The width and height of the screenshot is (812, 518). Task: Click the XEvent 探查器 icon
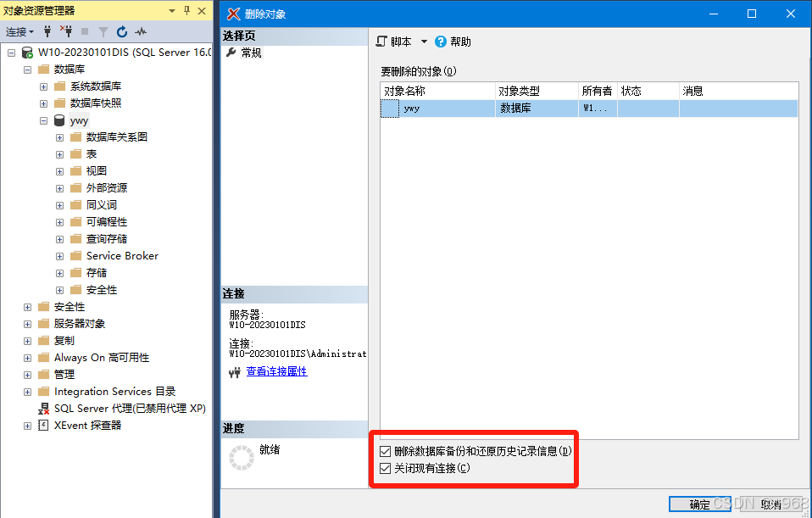[x=43, y=426]
